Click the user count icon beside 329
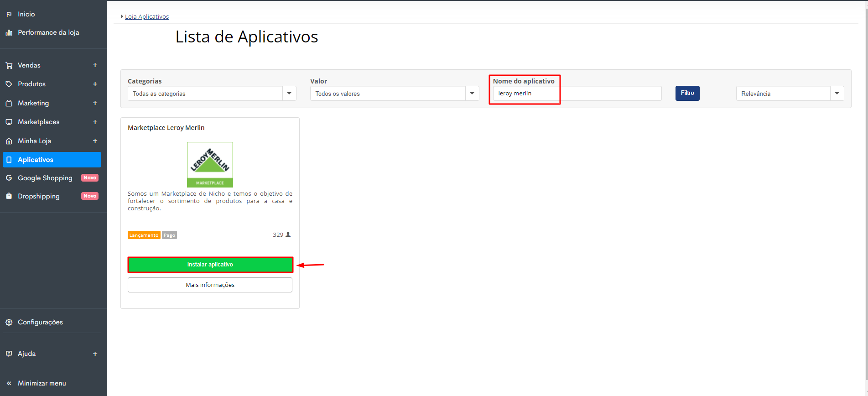 (288, 234)
